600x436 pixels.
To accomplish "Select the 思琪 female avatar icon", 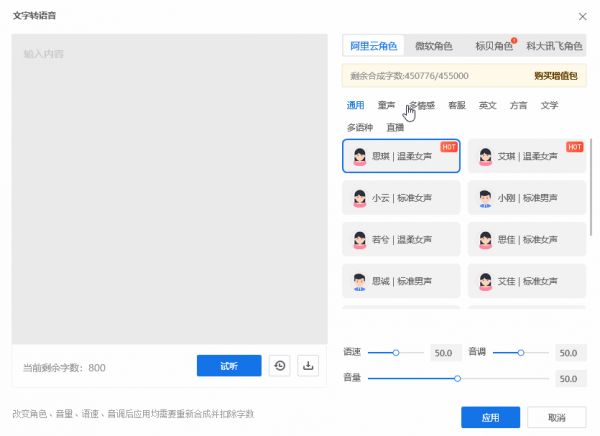I will point(360,157).
